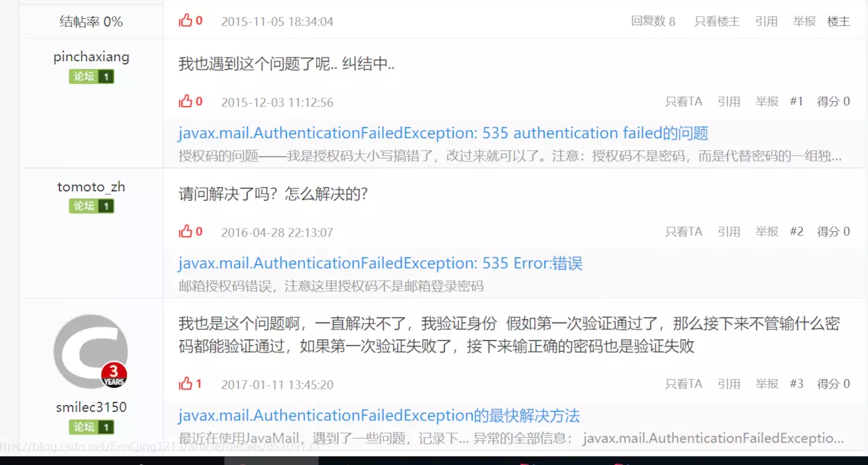Image resolution: width=868 pixels, height=465 pixels.
Task: Show only the original poster (只看楼主)
Action: pos(717,22)
